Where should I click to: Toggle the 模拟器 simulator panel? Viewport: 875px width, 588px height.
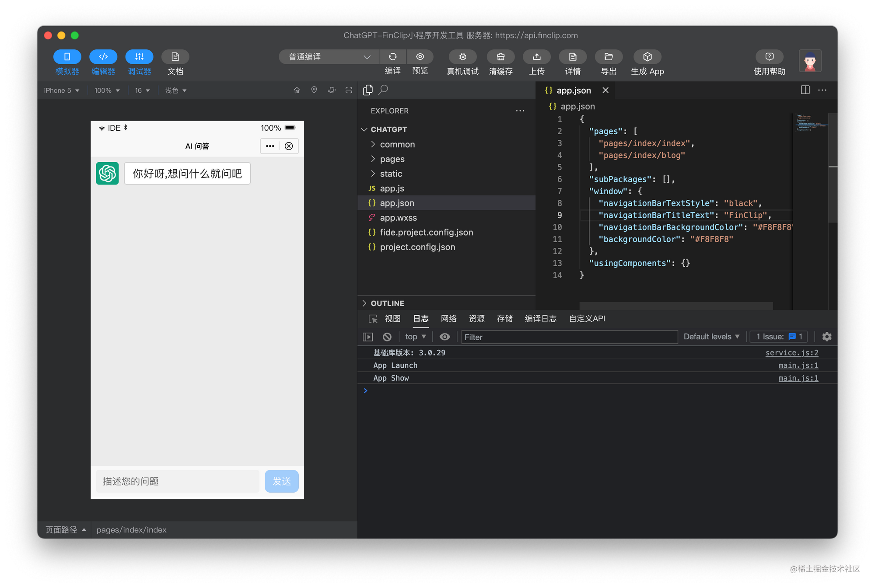coord(67,57)
